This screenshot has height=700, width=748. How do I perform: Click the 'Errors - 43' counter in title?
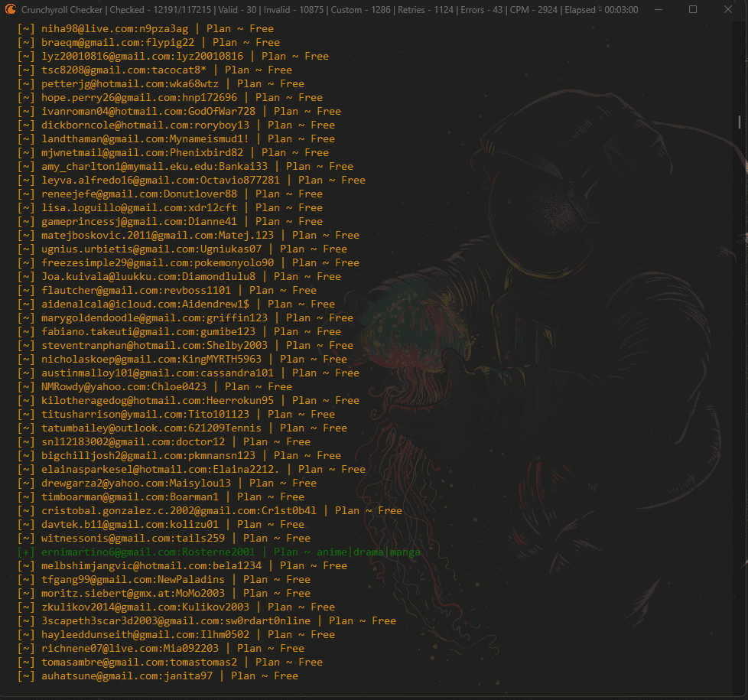482,10
